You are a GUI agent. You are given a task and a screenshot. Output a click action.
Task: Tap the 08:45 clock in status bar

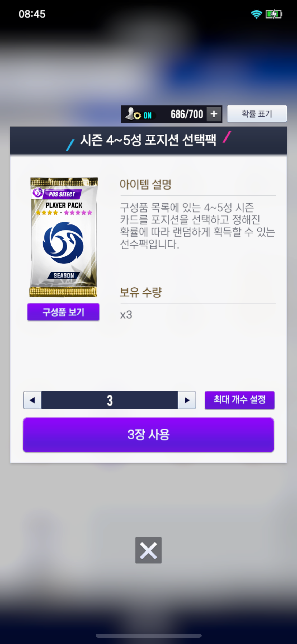[x=32, y=14]
